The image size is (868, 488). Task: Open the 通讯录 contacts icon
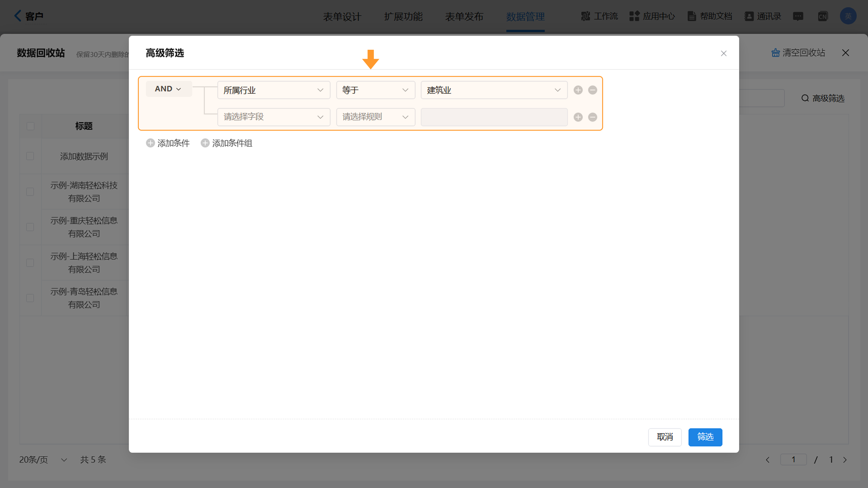(x=749, y=16)
